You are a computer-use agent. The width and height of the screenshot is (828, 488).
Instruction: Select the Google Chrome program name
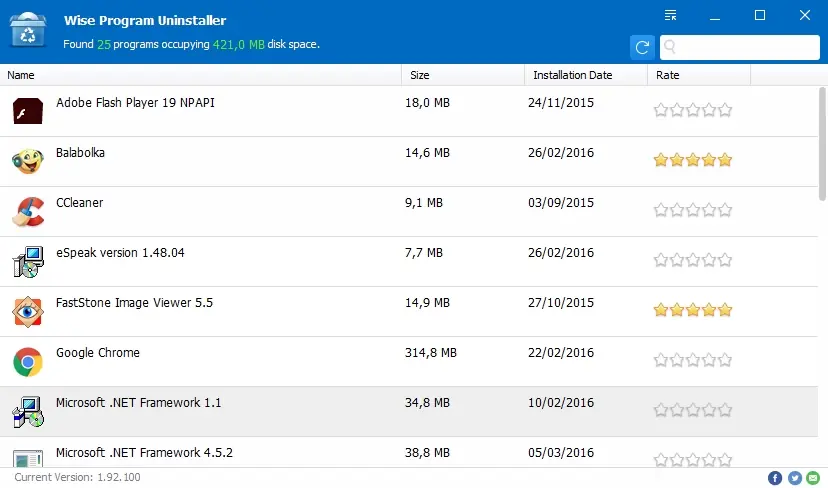tap(98, 353)
